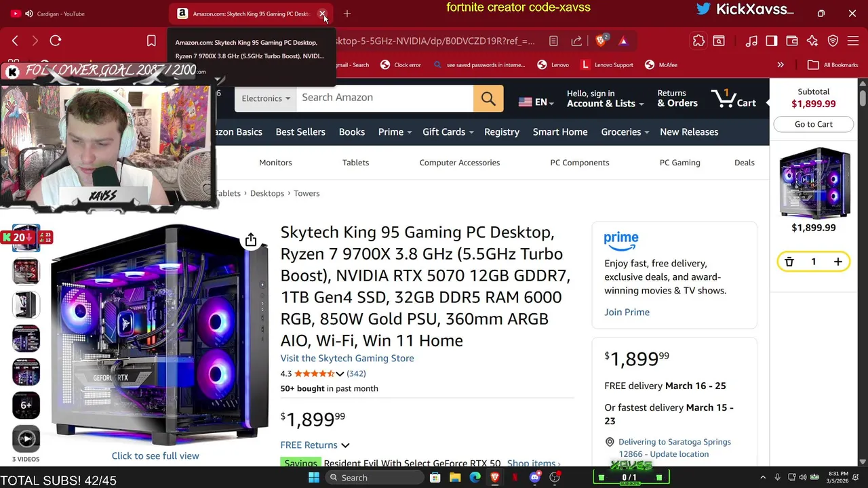Click the Amazon search magnifier button

point(488,98)
